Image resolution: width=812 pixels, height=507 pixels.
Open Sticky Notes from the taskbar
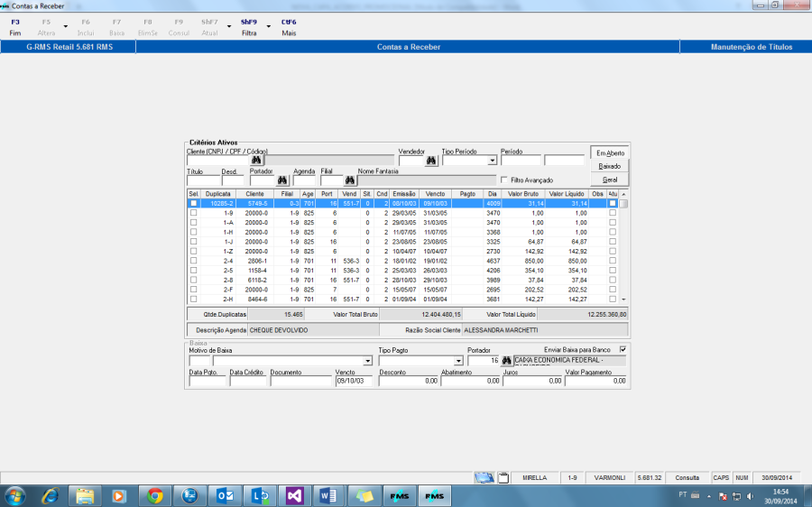coord(364,495)
